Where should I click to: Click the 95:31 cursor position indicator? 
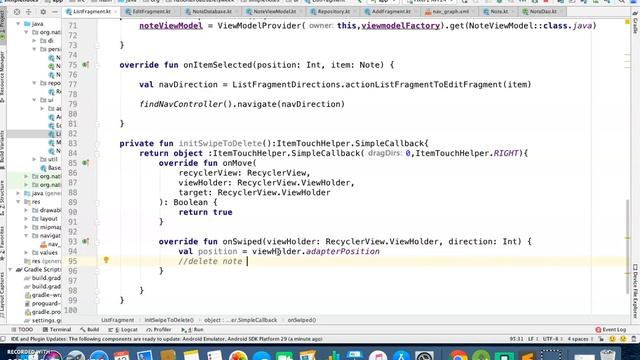point(517,339)
